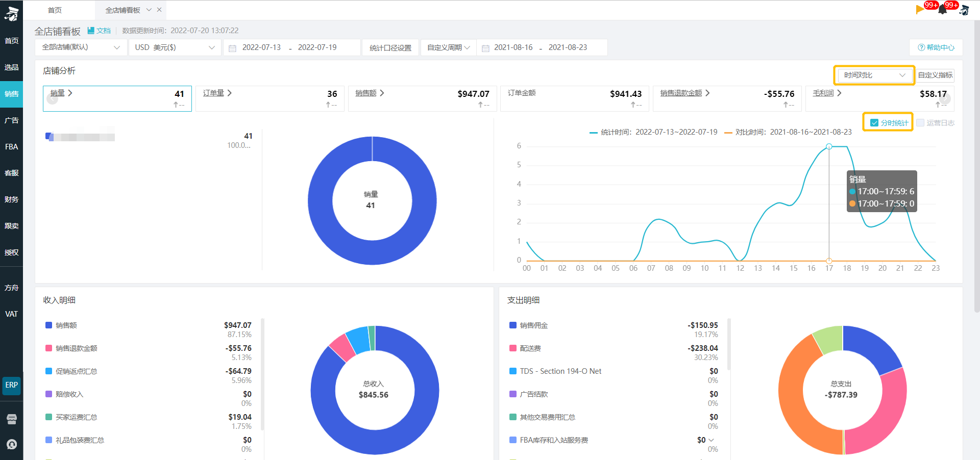Select the 销售额 metric card
This screenshot has width=980, height=460.
pos(422,98)
